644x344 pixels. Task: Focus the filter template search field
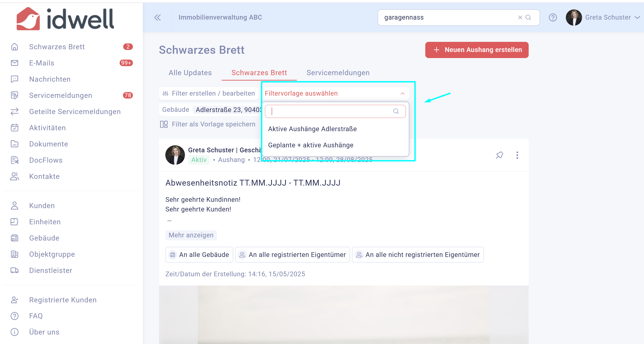click(335, 111)
